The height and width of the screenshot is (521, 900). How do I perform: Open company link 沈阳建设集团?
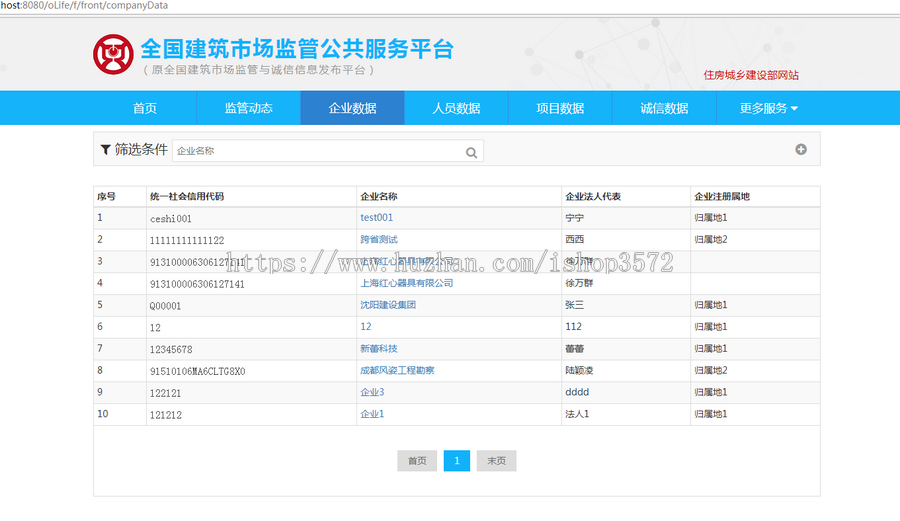388,305
